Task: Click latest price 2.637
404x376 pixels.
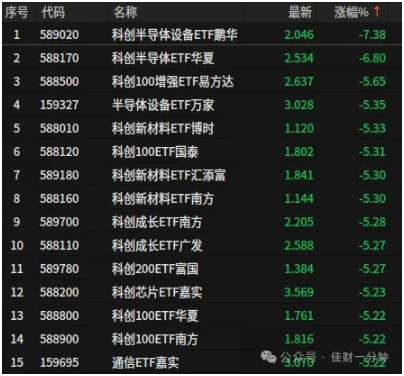Action: pyautogui.click(x=299, y=81)
